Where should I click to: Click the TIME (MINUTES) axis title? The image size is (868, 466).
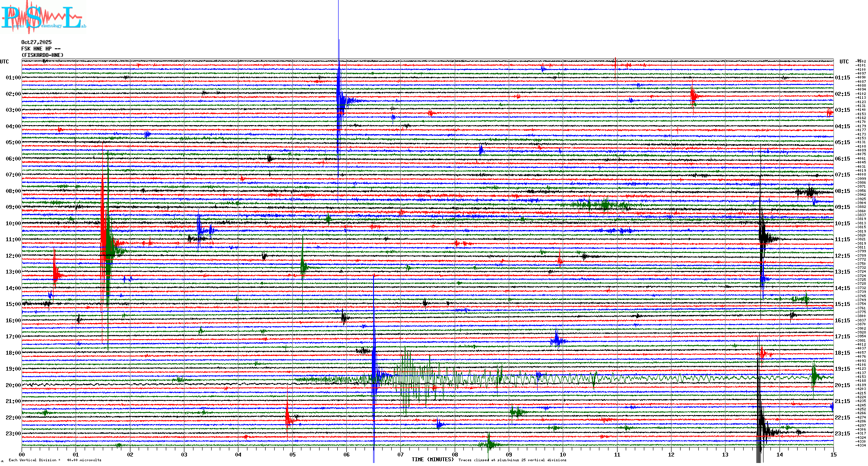tap(433, 460)
